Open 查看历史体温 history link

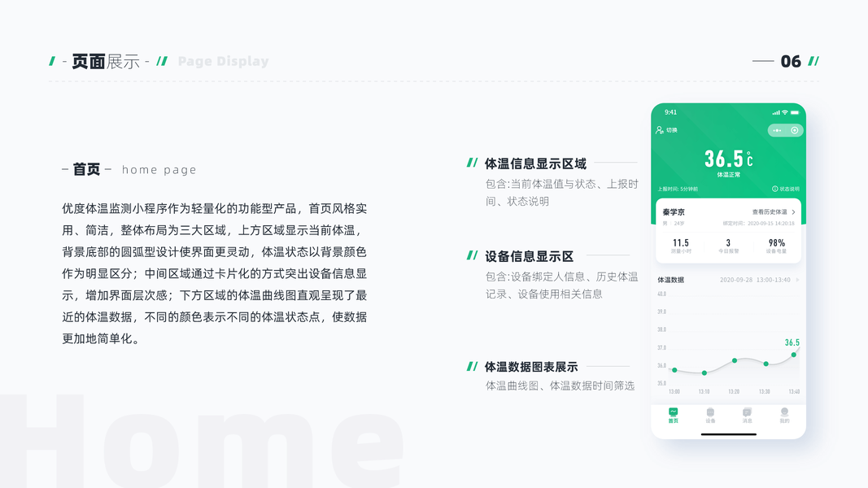(x=774, y=212)
